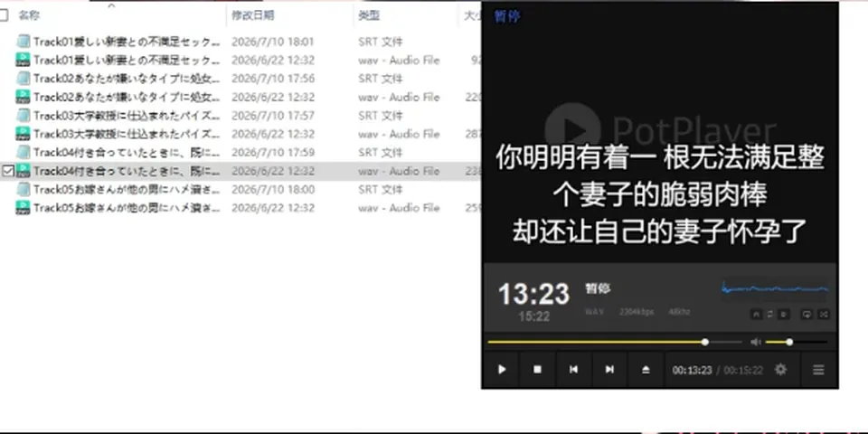The width and height of the screenshot is (868, 434).
Task: Click the seek bar progress handle
Action: coord(704,342)
